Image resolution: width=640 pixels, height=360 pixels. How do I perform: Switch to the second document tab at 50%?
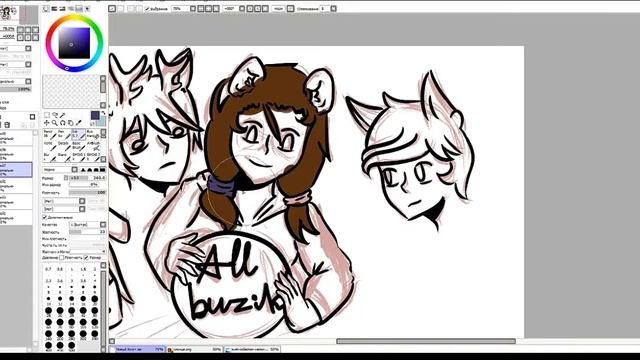195,349
